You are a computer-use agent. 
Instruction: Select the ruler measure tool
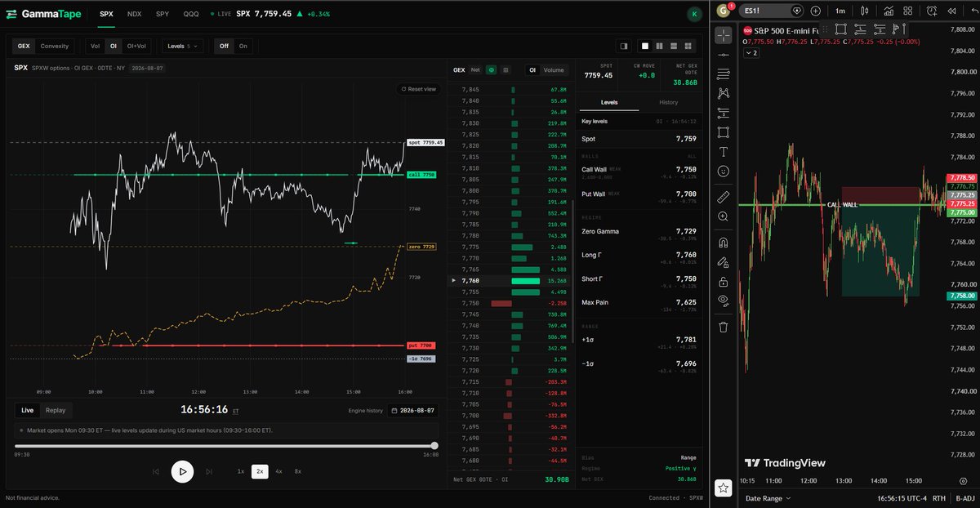(x=723, y=197)
